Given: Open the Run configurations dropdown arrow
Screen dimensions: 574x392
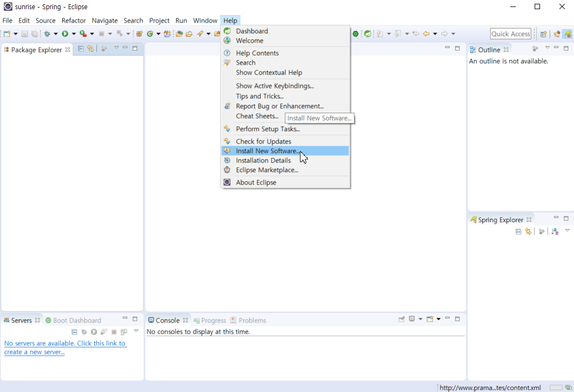Looking at the screenshot, I should [73, 33].
